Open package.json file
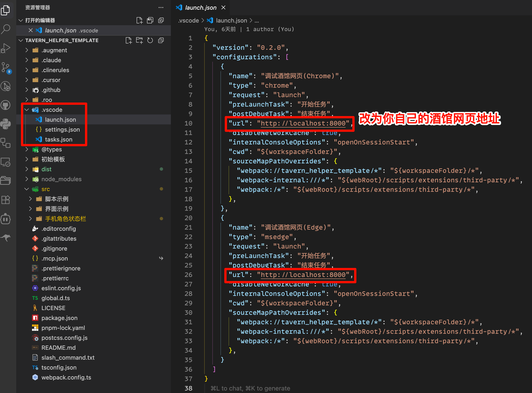The height and width of the screenshot is (393, 532). 94,318
